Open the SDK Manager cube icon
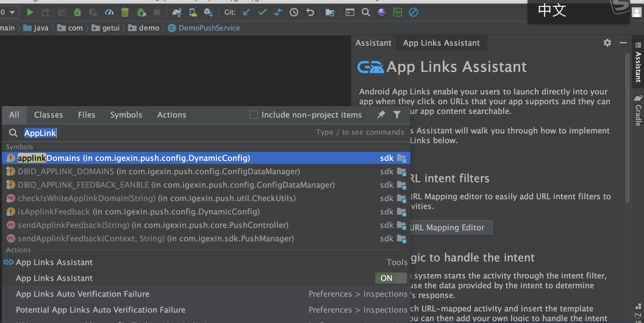Image resolution: width=644 pixels, height=323 pixels. (x=209, y=12)
